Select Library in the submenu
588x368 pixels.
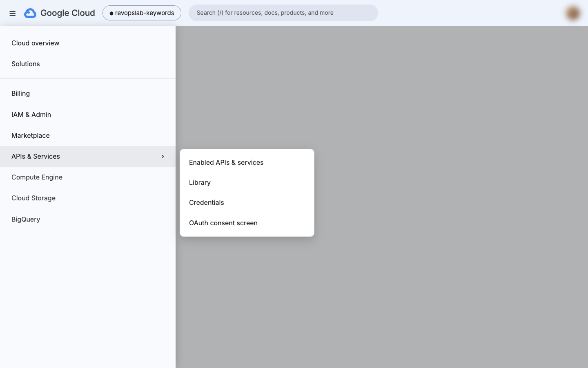247,182
